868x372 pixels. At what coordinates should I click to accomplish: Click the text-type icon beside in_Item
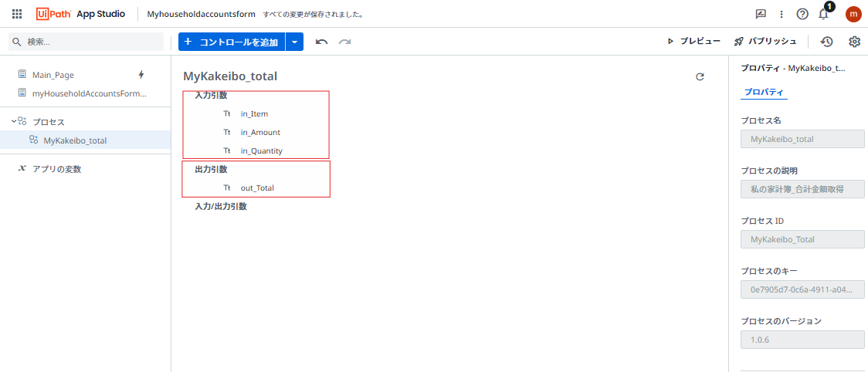[227, 113]
